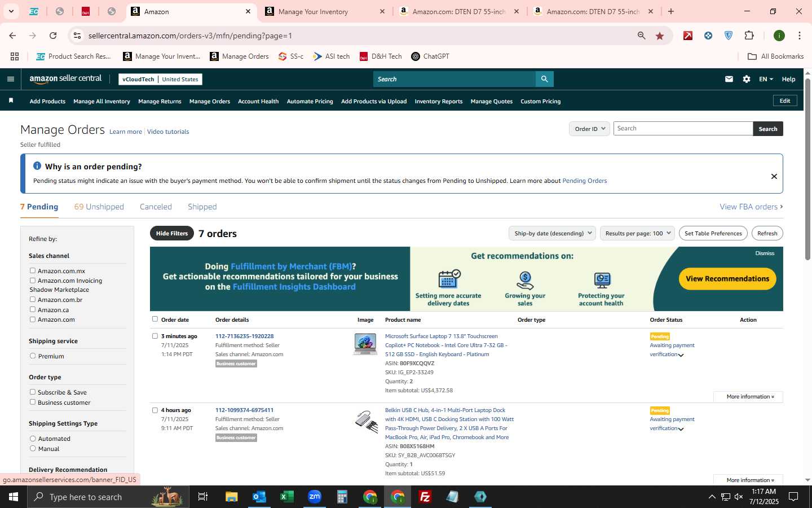The width and height of the screenshot is (812, 508).
Task: Open the bookmarks apps grid icon
Action: pos(15,56)
